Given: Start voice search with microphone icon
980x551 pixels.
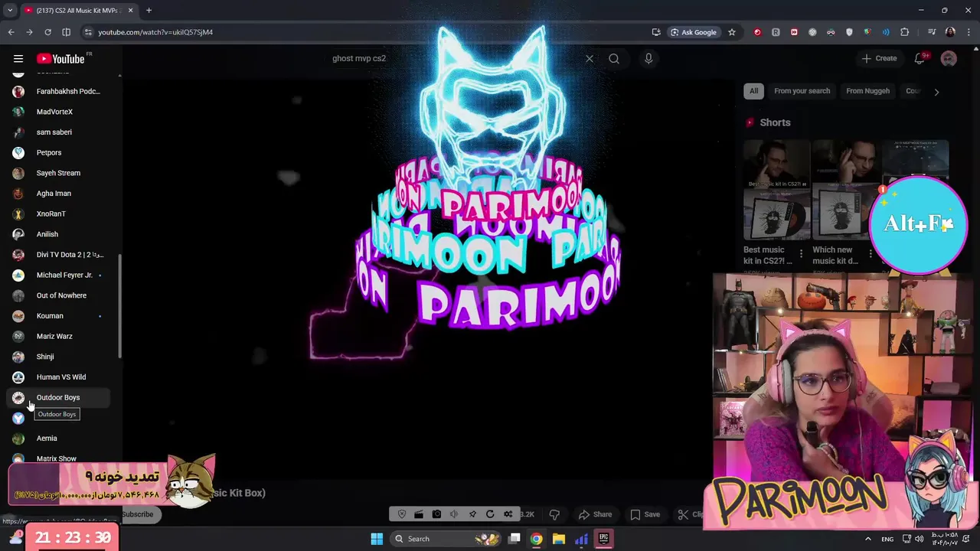Looking at the screenshot, I should (x=648, y=59).
